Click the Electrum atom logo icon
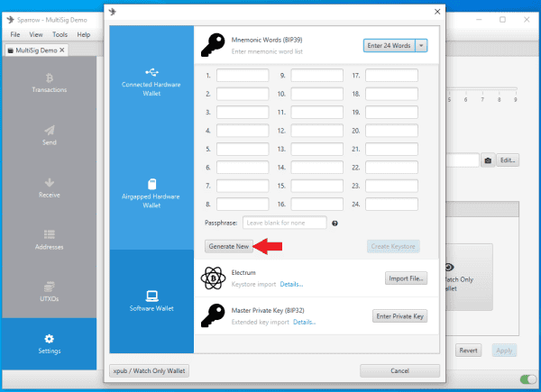541x392 pixels. (x=213, y=278)
